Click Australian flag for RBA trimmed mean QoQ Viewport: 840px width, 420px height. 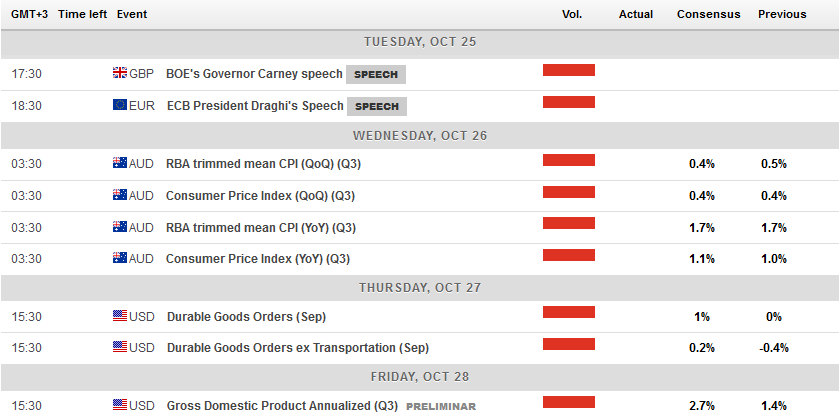(119, 163)
